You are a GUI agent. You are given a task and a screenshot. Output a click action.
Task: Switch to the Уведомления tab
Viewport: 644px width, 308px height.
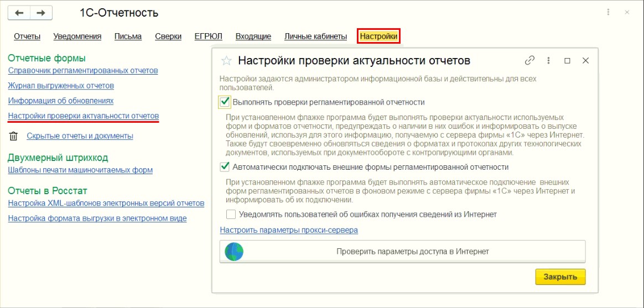pos(77,36)
